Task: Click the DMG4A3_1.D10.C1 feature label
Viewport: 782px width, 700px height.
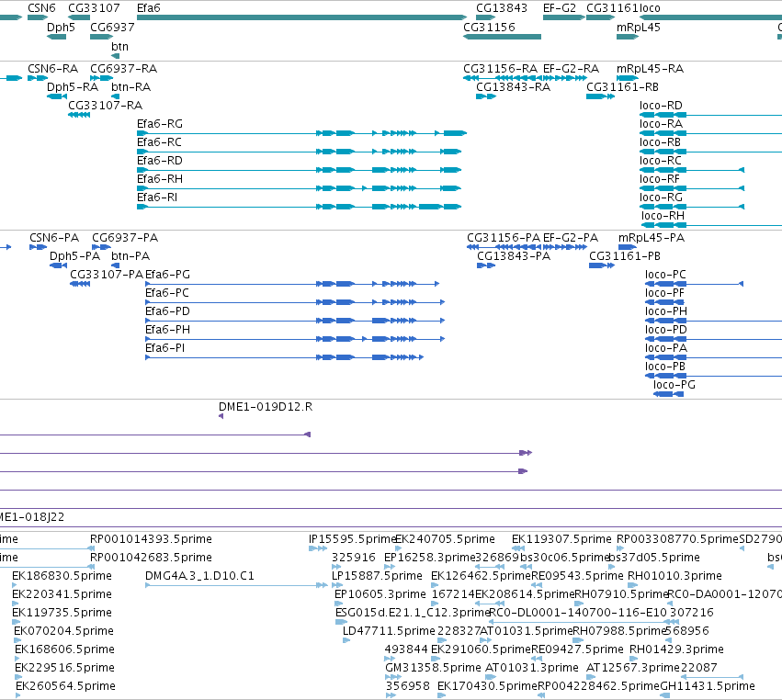Action: click(x=199, y=575)
